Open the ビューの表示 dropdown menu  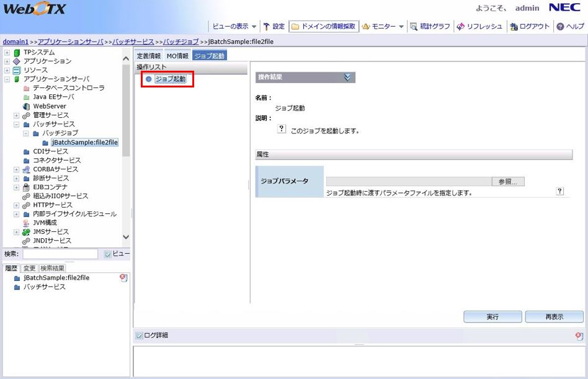234,27
